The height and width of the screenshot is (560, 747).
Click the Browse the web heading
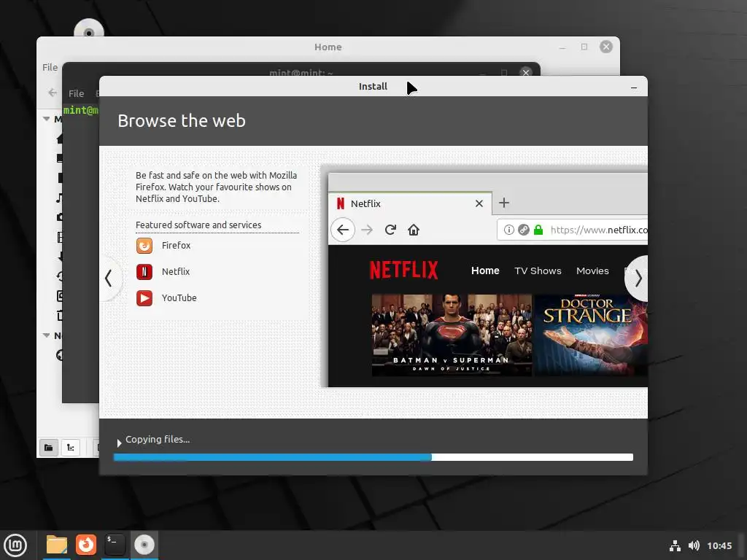[x=182, y=121]
